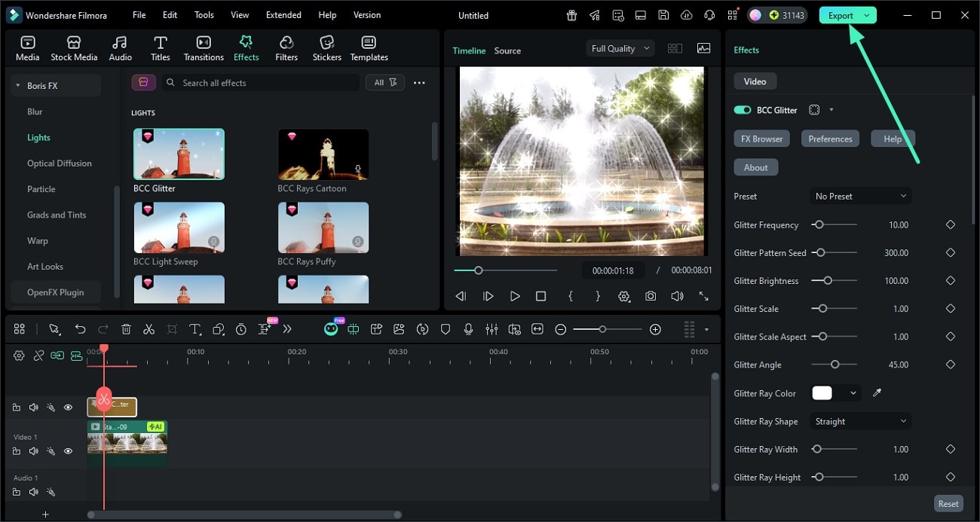This screenshot has width=980, height=522.
Task: Click the Reset button in the Effects panel
Action: coord(948,503)
